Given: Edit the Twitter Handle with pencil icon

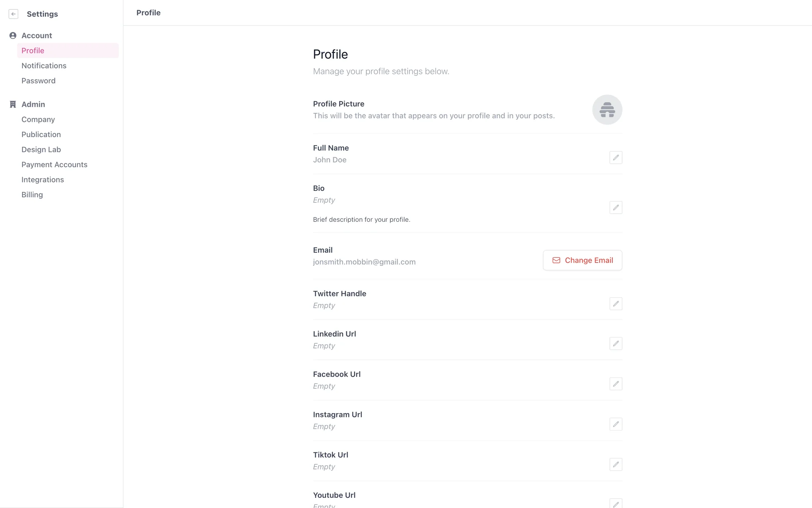Looking at the screenshot, I should (615, 304).
